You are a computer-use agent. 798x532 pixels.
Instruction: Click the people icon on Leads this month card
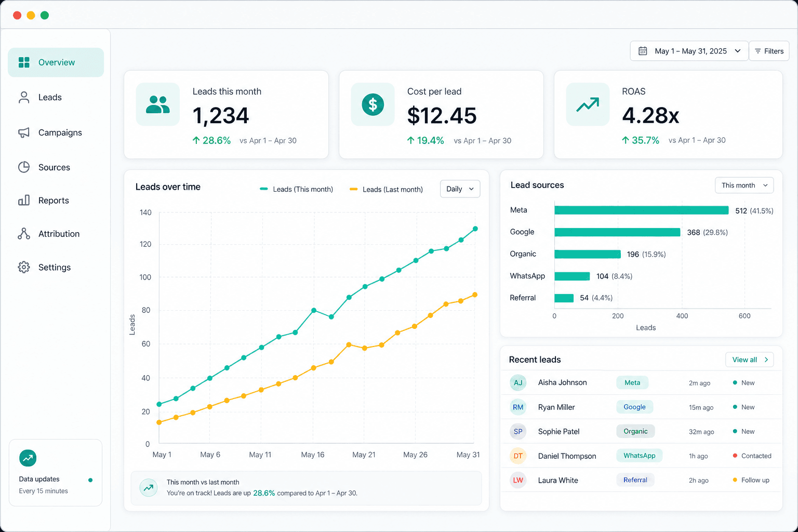(x=158, y=104)
